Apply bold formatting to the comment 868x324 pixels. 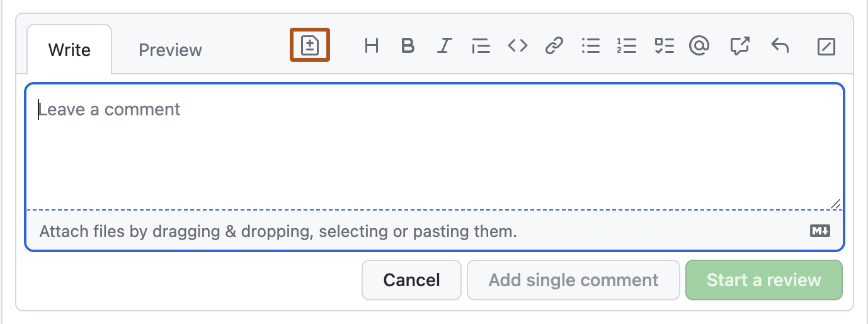coord(408,46)
